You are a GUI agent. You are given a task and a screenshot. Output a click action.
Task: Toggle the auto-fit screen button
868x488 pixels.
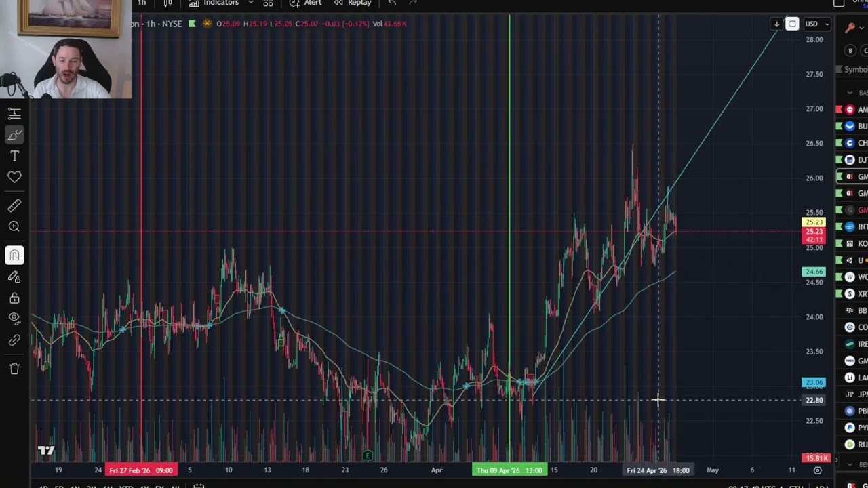[x=792, y=24]
